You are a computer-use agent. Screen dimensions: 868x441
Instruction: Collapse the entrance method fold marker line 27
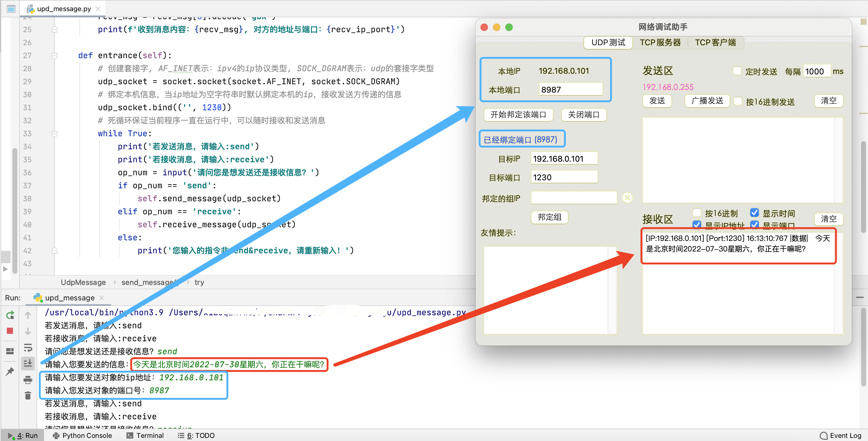pos(54,55)
